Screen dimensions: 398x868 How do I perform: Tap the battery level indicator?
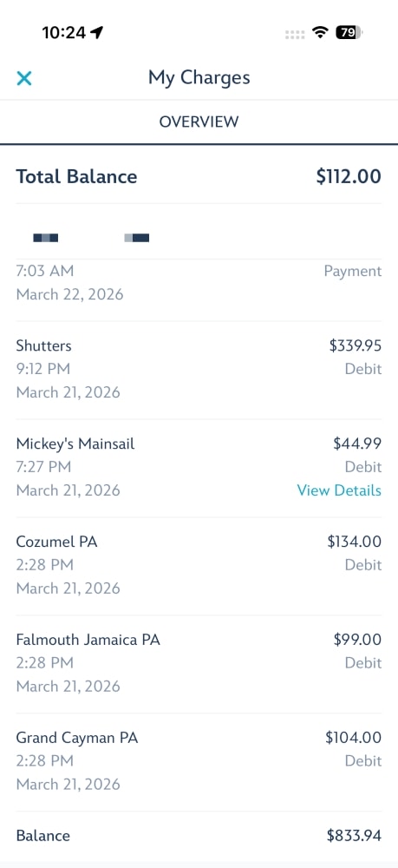tap(349, 33)
